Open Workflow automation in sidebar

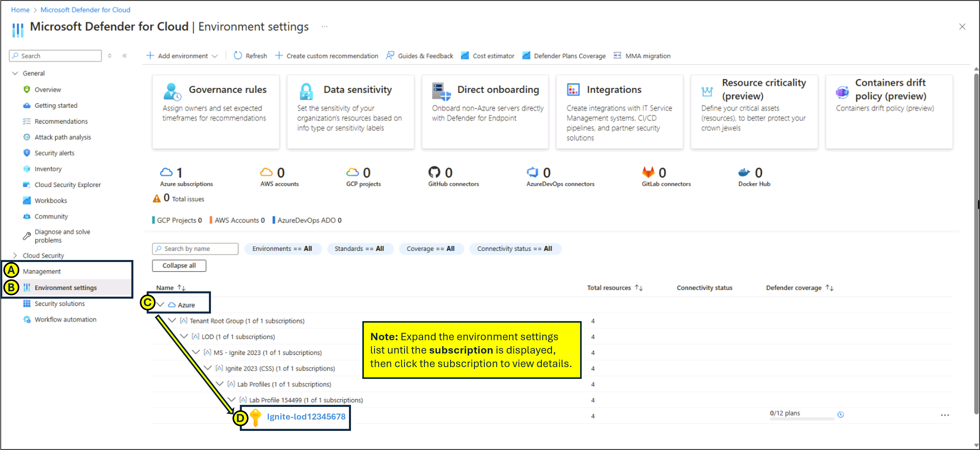coord(65,319)
